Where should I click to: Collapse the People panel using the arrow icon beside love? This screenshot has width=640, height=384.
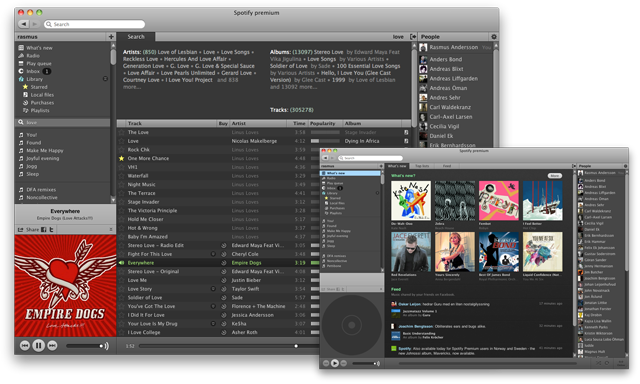413,37
